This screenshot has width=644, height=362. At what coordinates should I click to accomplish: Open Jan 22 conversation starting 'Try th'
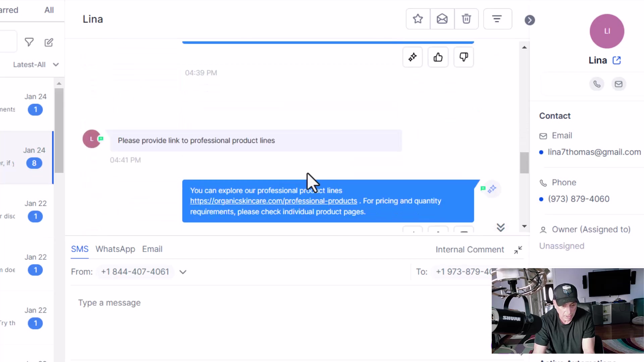(27, 317)
